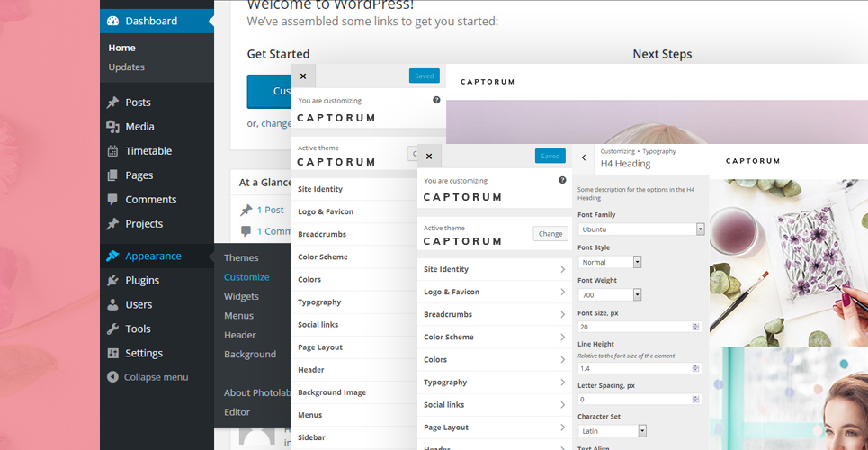
Task: Click the Line Height value field
Action: tap(640, 368)
